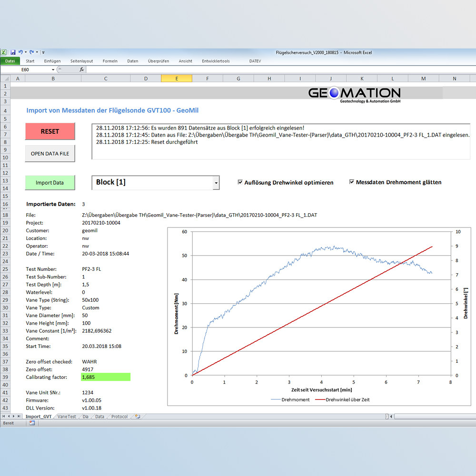Click the vane constant value 2182,696362
Viewport: 476px width, 476px height.
97,331
